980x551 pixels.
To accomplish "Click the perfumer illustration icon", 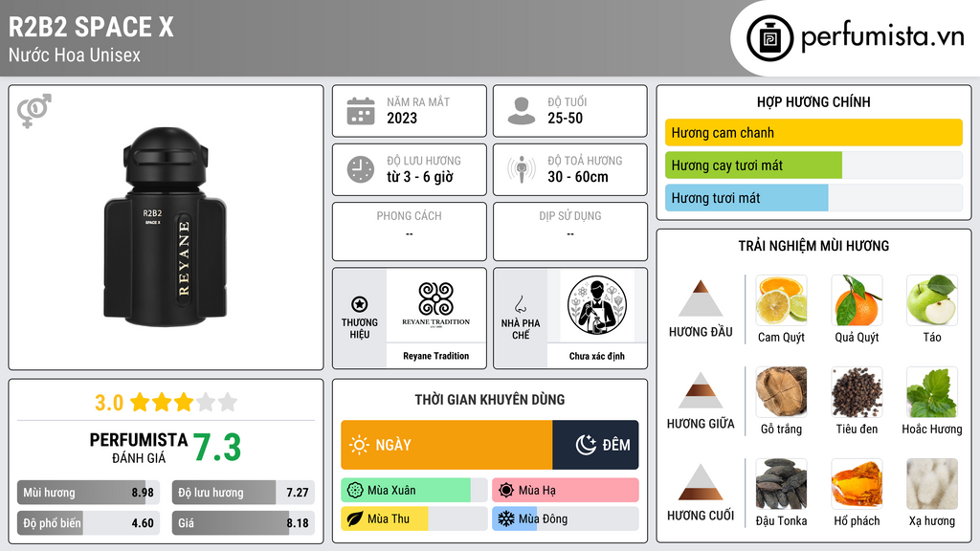I will (597, 305).
